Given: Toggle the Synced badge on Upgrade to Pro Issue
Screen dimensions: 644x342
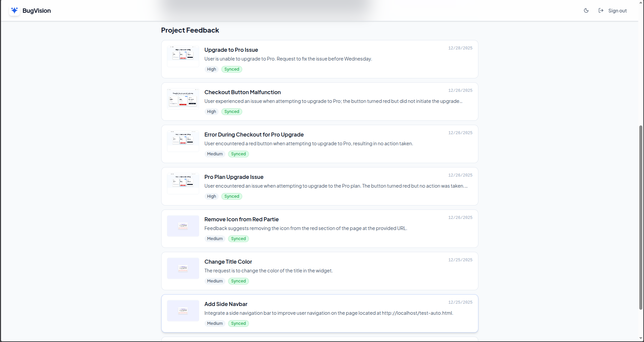Looking at the screenshot, I should [x=231, y=69].
